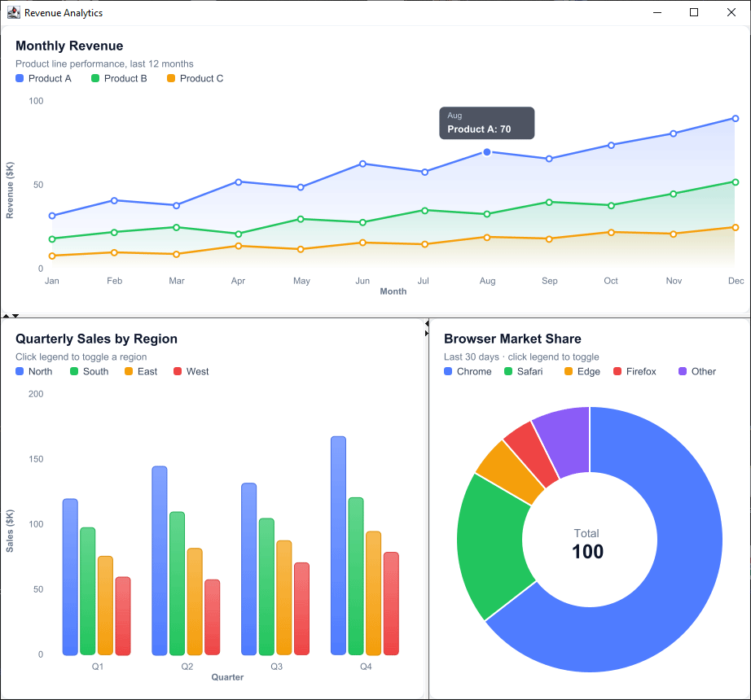Screen dimensions: 751x700
Task: Toggle Chrome in browser legend
Action: tap(468, 371)
